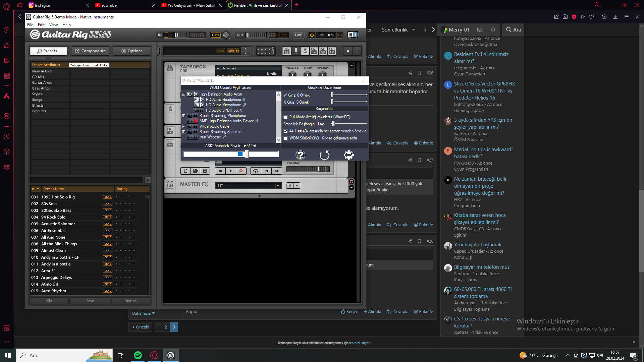The height and width of the screenshot is (362, 644).
Task: Expand Steam Streaming Microphone tree node
Action: point(183,116)
